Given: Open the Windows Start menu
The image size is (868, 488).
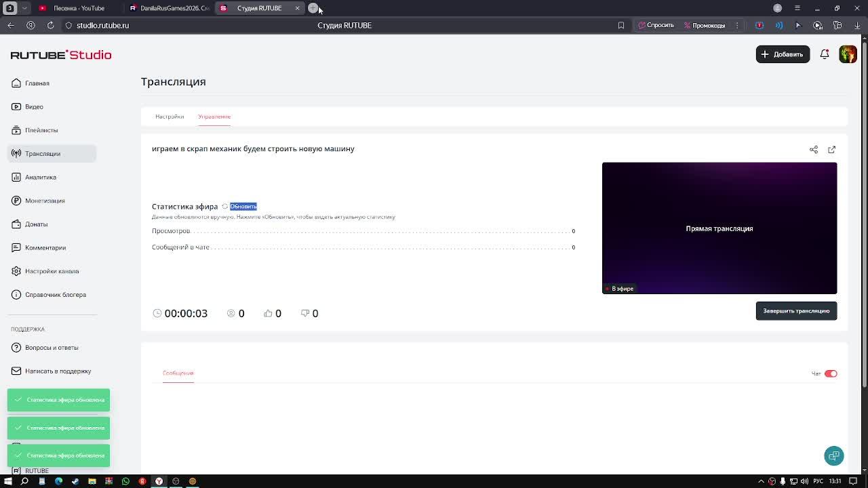Looking at the screenshot, I should (8, 481).
